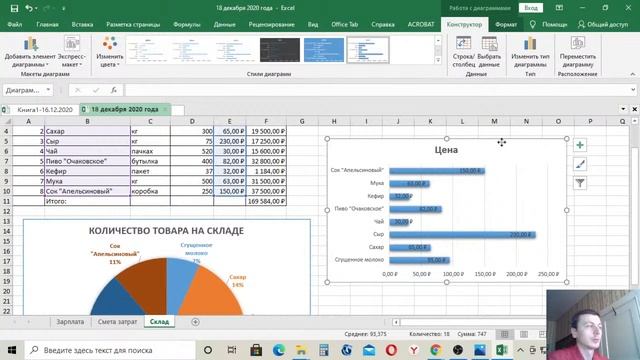Viewport: 640px width, 360px height.
Task: Close the Office Tab bar
Action: (635, 109)
